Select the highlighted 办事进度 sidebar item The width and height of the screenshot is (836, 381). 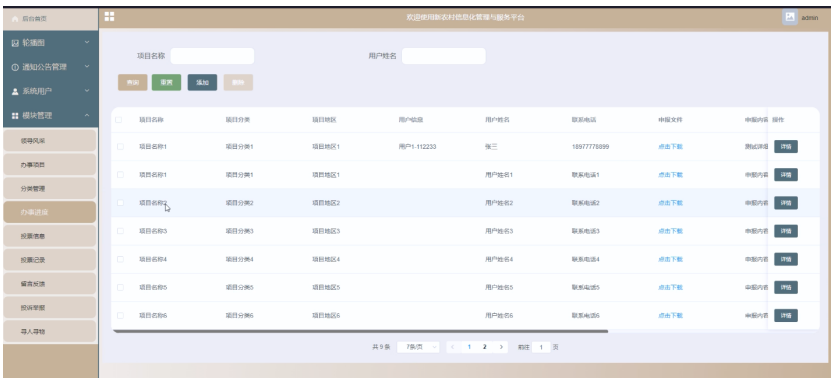50,212
